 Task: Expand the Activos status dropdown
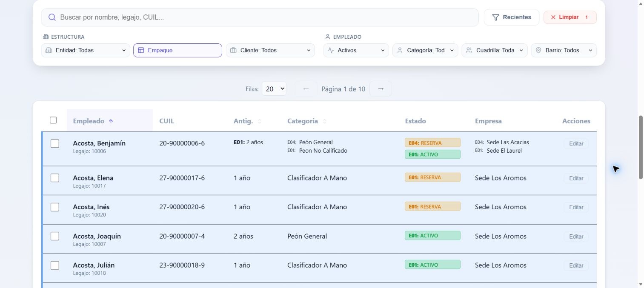point(356,50)
